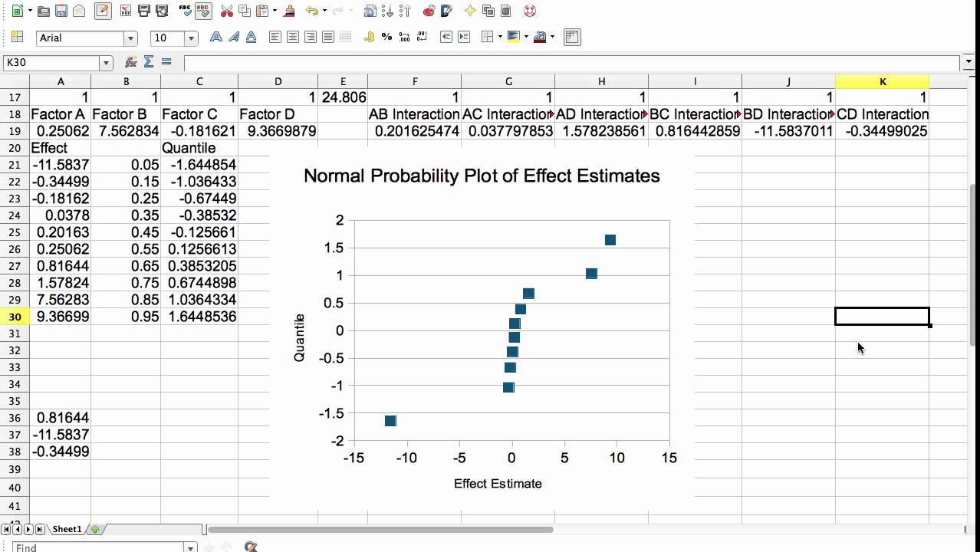Select the Sheet1 tab
The height and width of the screenshot is (552, 980).
[x=67, y=529]
